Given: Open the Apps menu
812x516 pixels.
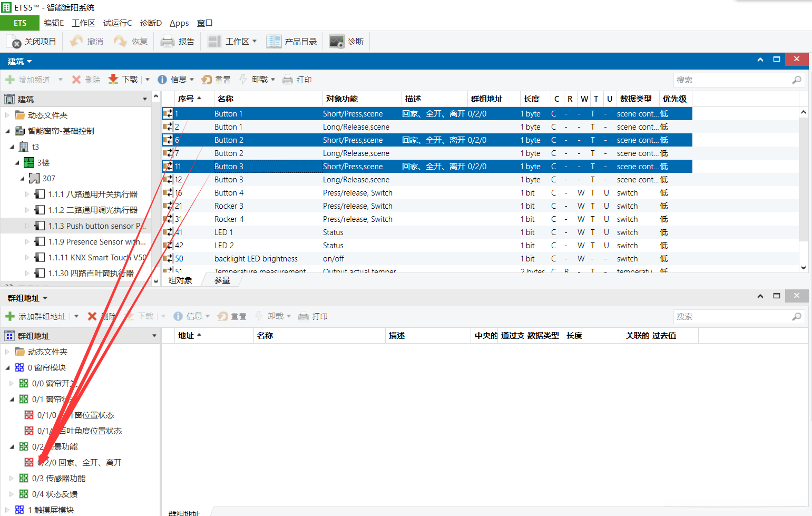Looking at the screenshot, I should click(x=179, y=23).
